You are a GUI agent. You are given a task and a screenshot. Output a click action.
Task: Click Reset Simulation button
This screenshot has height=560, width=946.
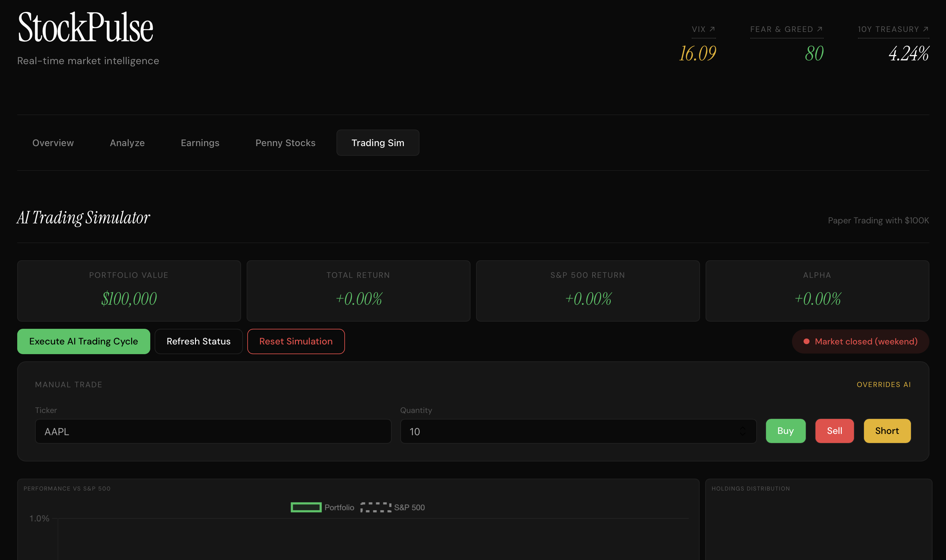tap(296, 342)
